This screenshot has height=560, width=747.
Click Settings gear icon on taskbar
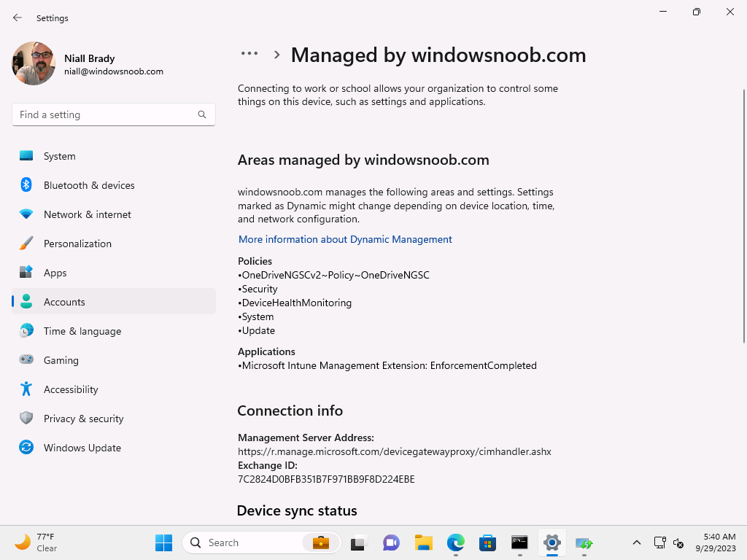click(x=551, y=542)
